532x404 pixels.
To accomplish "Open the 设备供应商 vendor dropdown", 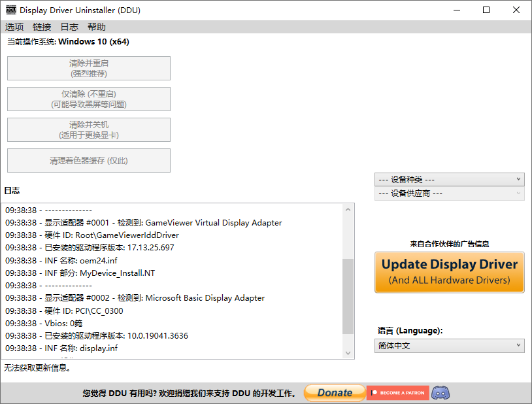I will click(450, 194).
